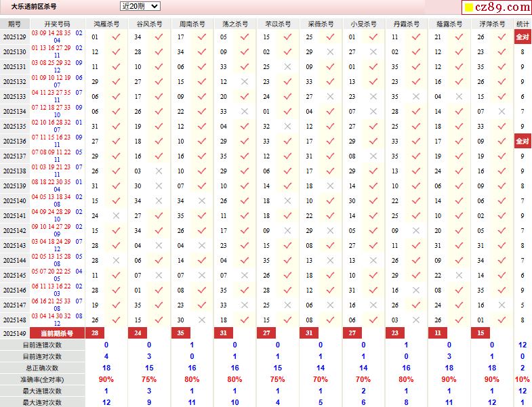532x407 pixels.
Task: Click the 开奖号码 column header
Action: (57, 24)
